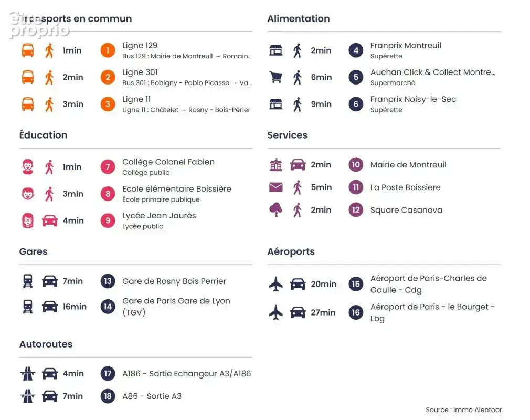Click the bus icon beside Ligne 129

pyautogui.click(x=28, y=50)
